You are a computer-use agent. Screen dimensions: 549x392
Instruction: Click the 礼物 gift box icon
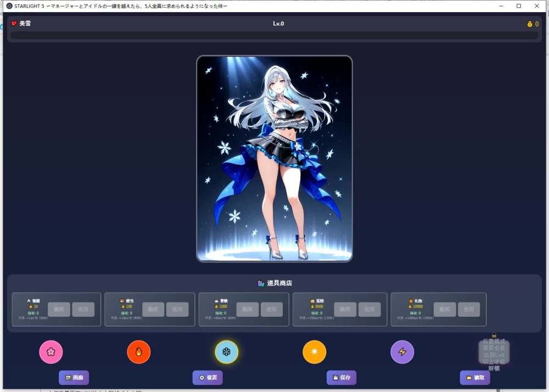pos(411,301)
